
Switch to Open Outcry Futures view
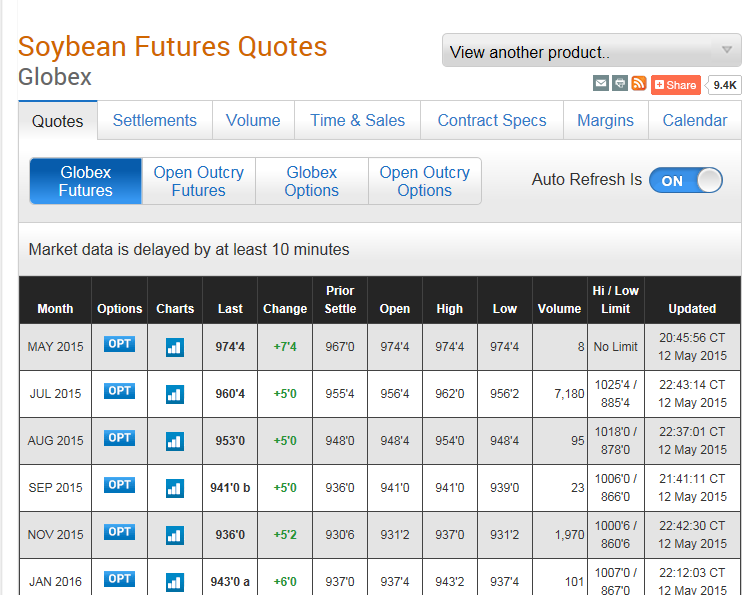(x=198, y=181)
